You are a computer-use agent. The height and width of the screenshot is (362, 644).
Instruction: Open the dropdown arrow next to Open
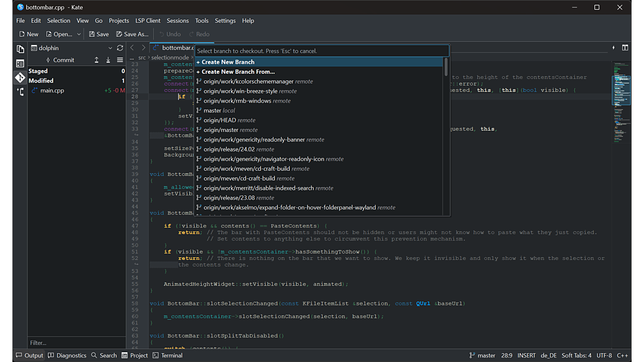click(x=79, y=34)
